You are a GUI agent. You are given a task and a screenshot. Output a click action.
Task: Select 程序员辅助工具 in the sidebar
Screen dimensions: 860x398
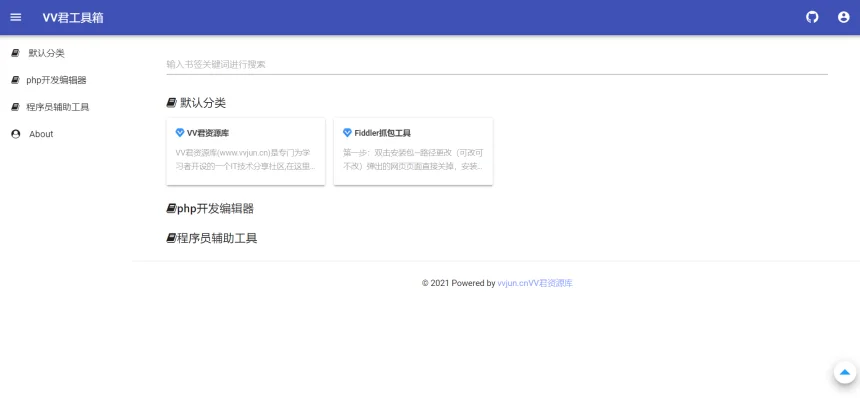pyautogui.click(x=58, y=107)
